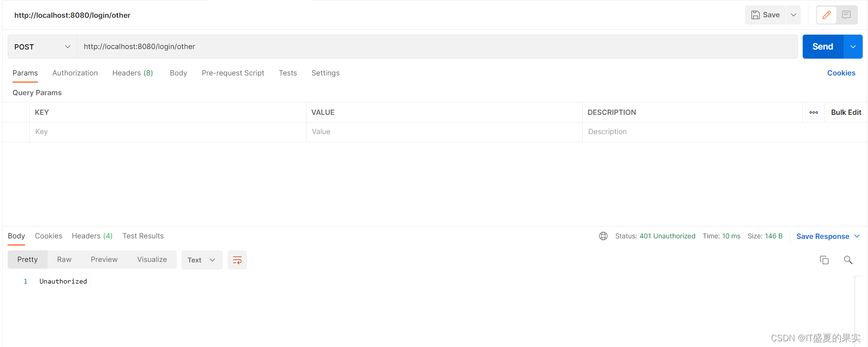Open column options three-dots icon
Image resolution: width=868 pixels, height=347 pixels.
coord(813,112)
